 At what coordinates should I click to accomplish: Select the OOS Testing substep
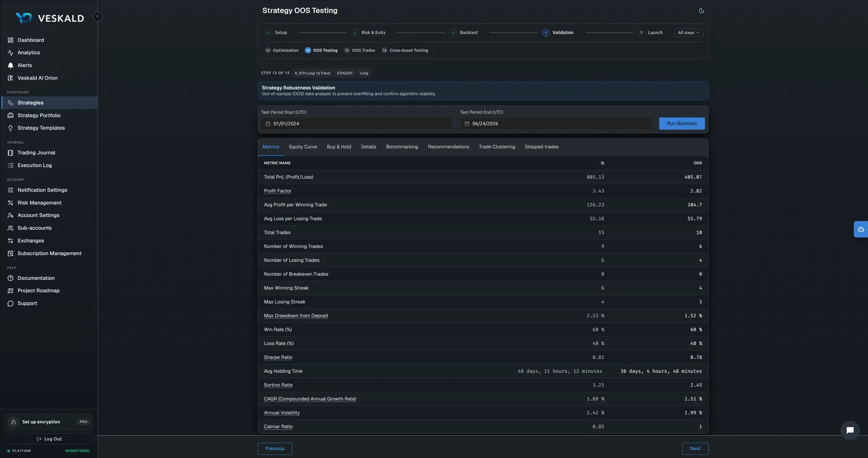coord(321,51)
